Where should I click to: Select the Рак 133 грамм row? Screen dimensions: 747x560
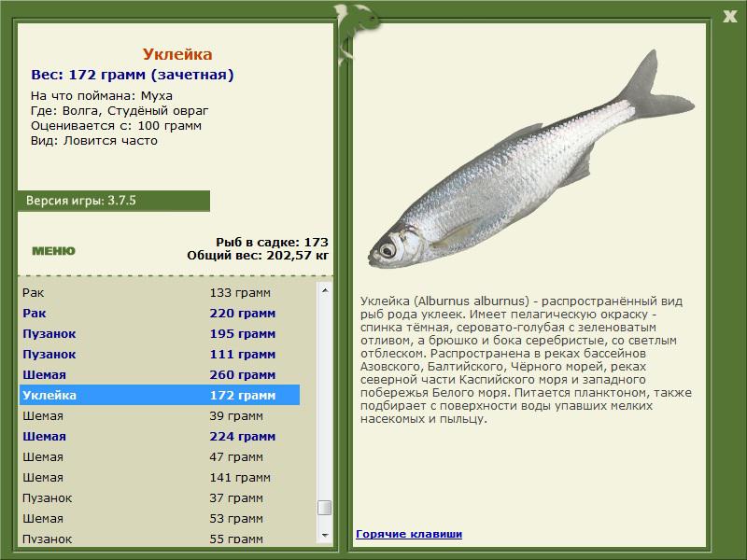pyautogui.click(x=160, y=293)
